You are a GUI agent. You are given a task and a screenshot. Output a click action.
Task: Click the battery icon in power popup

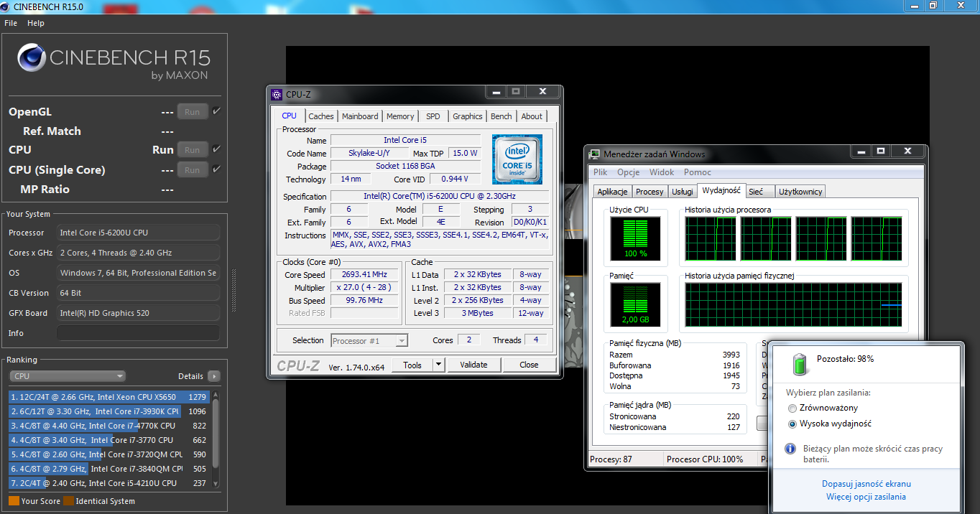pyautogui.click(x=799, y=364)
